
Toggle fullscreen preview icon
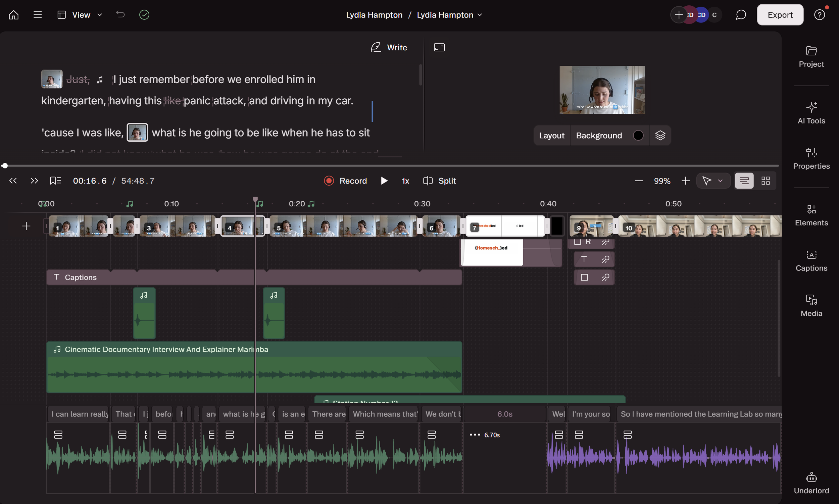tap(439, 48)
